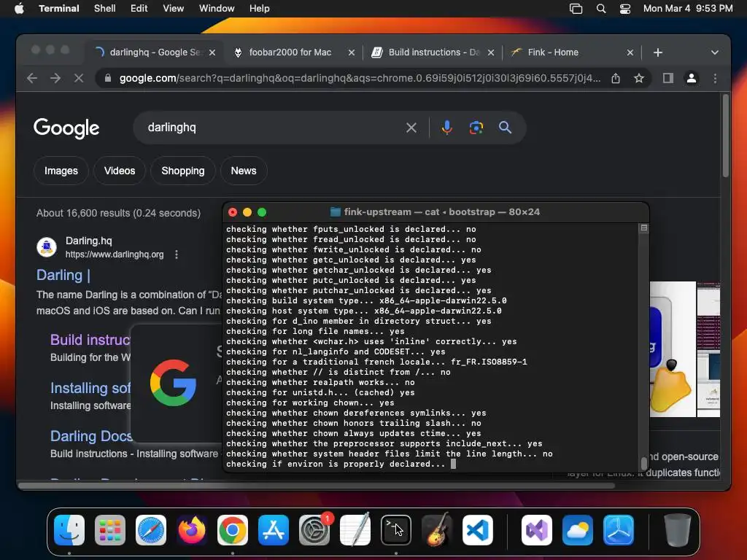
Task: Toggle Chrome side panel icon
Action: pyautogui.click(x=668, y=78)
